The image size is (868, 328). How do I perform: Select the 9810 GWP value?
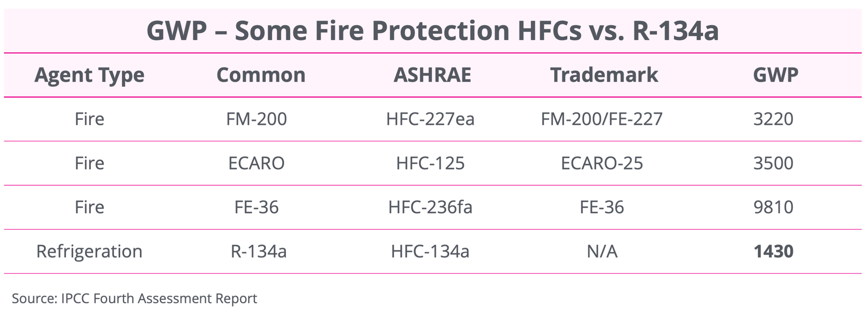773,207
